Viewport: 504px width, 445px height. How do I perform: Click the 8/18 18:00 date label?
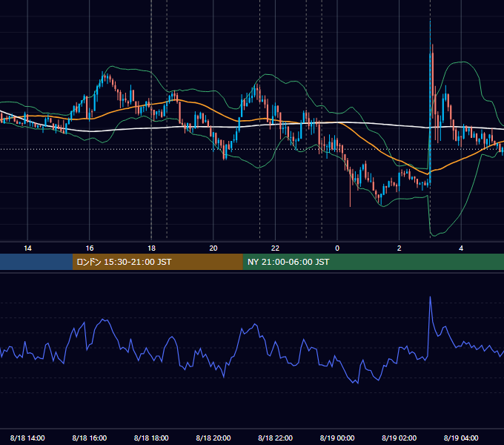[151, 438]
